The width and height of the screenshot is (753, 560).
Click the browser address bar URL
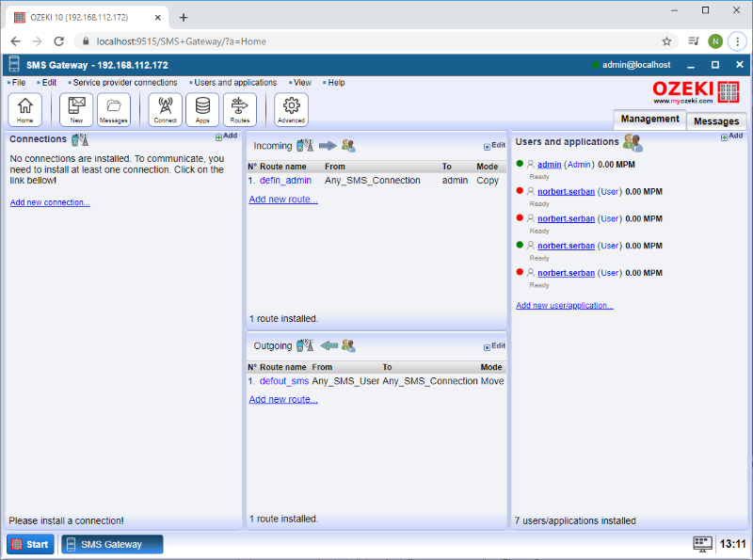point(181,41)
